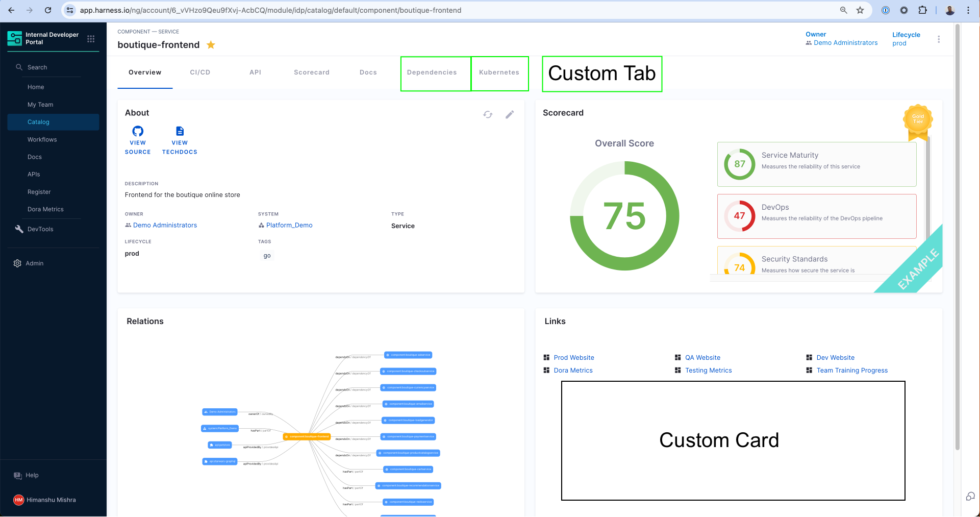Click the page vertical scrollbar
This screenshot has width=980, height=517.
(957, 235)
